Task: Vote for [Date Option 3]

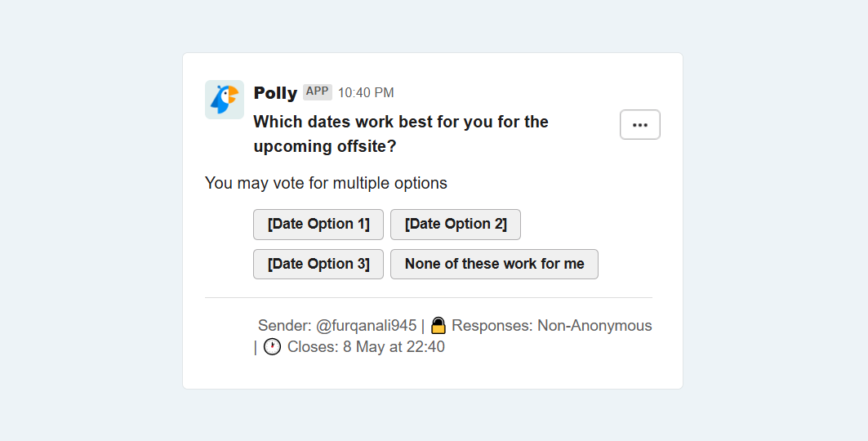Action: (x=318, y=264)
